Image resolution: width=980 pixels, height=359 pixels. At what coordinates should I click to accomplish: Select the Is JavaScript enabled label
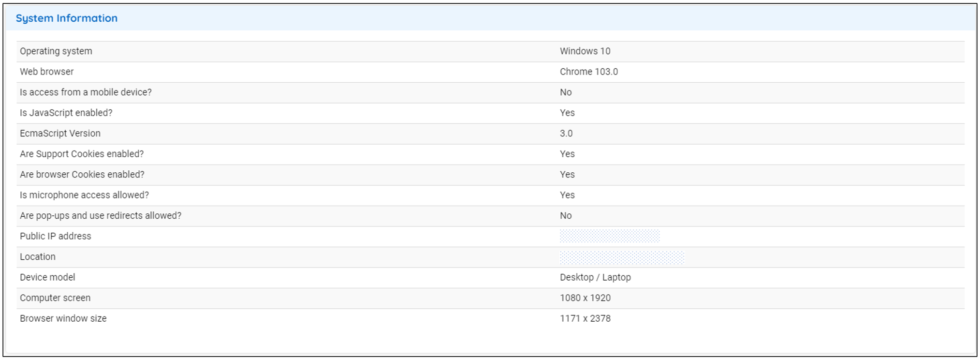point(66,113)
